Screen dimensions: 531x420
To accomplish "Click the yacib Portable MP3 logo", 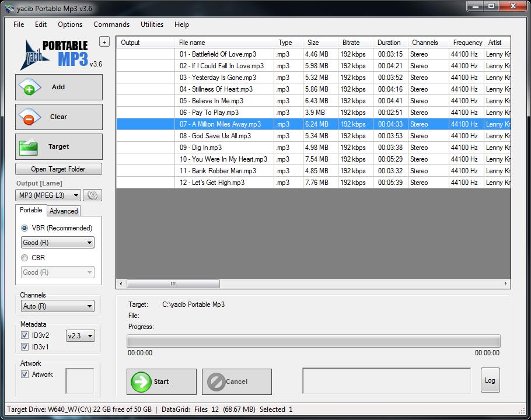I will pos(60,55).
